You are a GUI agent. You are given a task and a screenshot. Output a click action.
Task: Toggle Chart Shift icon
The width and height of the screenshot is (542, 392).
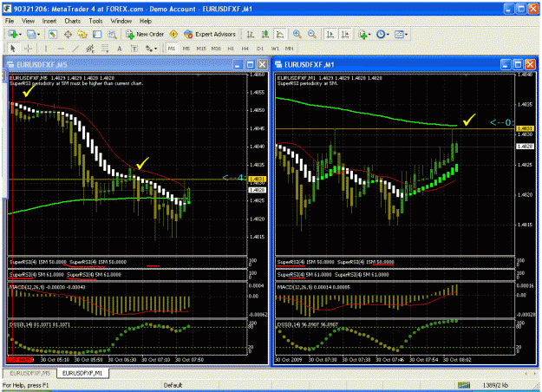[345, 34]
